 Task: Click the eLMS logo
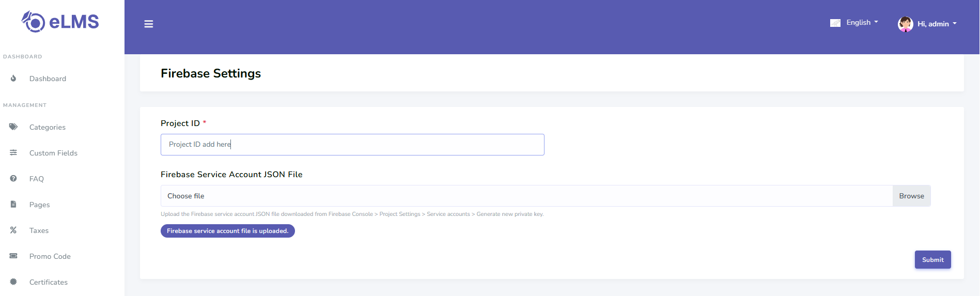pos(60,22)
